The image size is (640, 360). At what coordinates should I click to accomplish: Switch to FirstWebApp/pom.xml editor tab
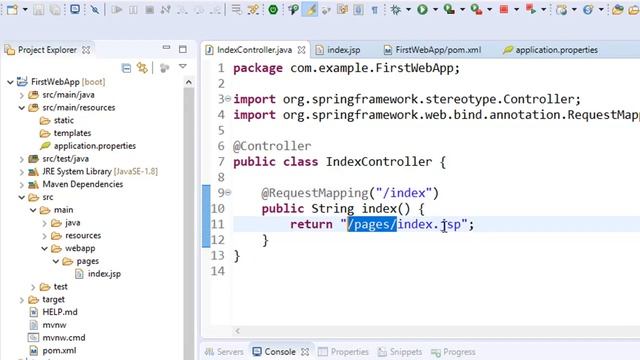click(438, 50)
